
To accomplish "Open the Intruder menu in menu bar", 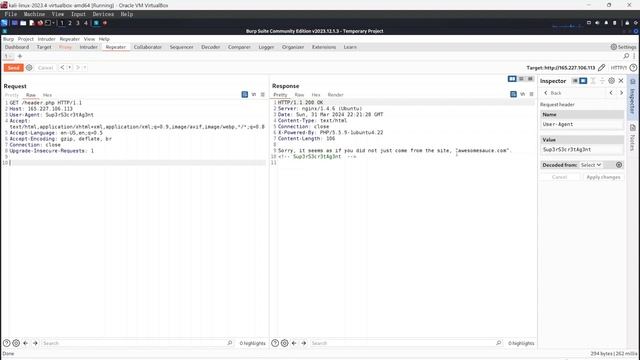I will point(47,39).
